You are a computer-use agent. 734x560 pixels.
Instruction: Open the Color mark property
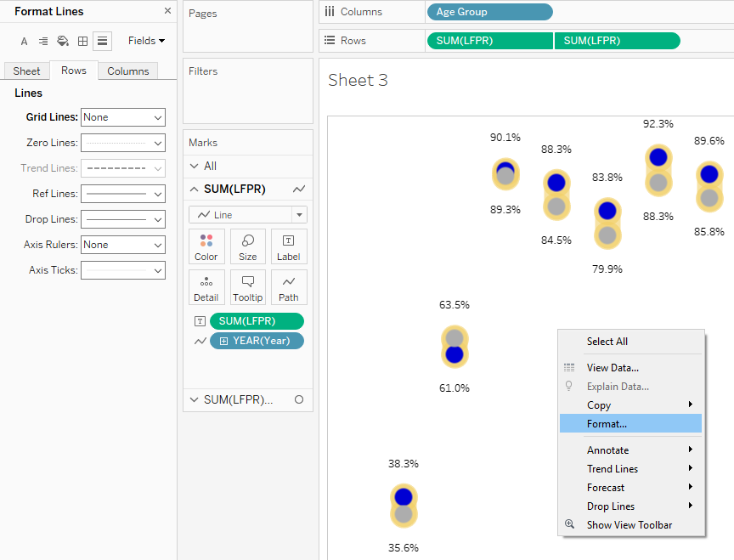coord(206,246)
